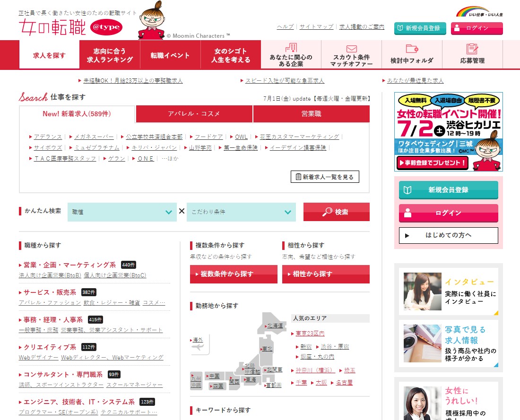
Task: Open 求人掲載のご案内 link
Action: pyautogui.click(x=362, y=27)
